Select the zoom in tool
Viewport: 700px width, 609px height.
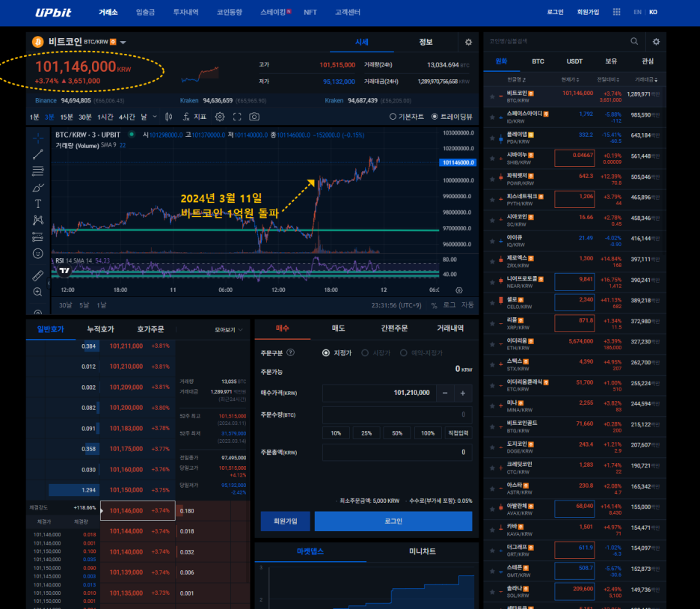tap(38, 292)
